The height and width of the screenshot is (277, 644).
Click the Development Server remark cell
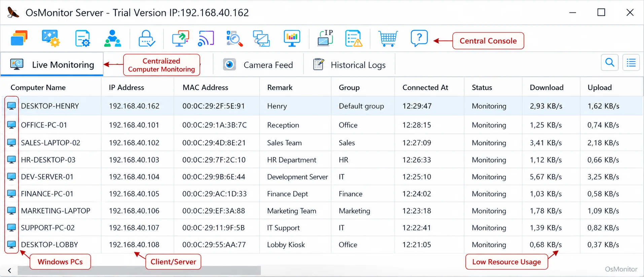pyautogui.click(x=297, y=177)
